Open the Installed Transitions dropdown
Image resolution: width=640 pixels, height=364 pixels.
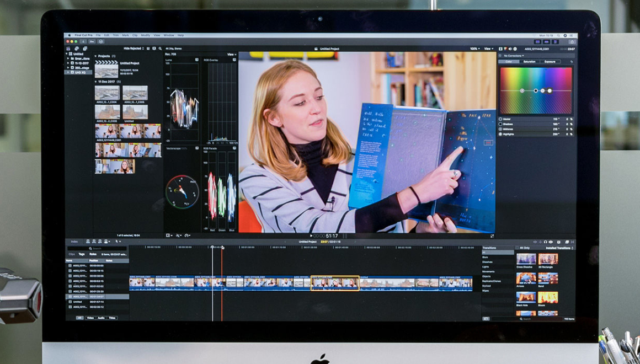click(x=560, y=248)
